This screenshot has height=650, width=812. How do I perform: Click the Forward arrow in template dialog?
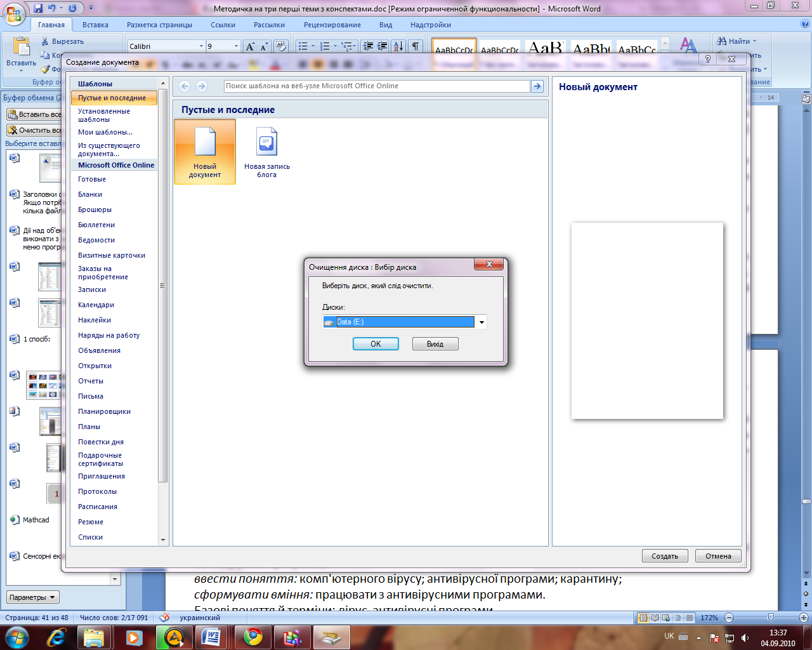(x=202, y=86)
